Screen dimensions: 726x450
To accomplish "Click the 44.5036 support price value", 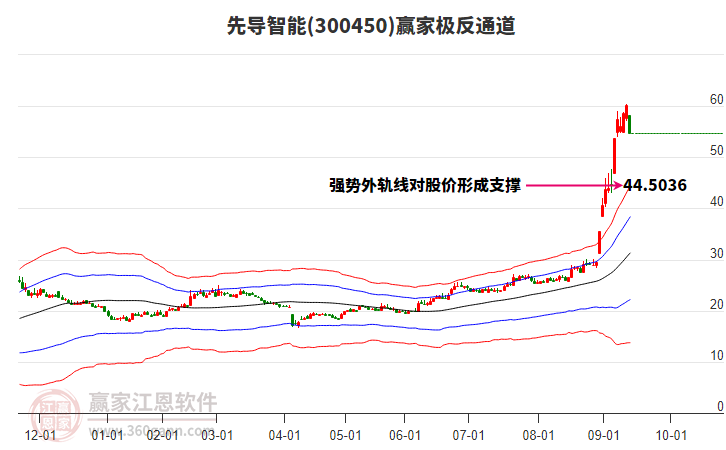I will (655, 185).
